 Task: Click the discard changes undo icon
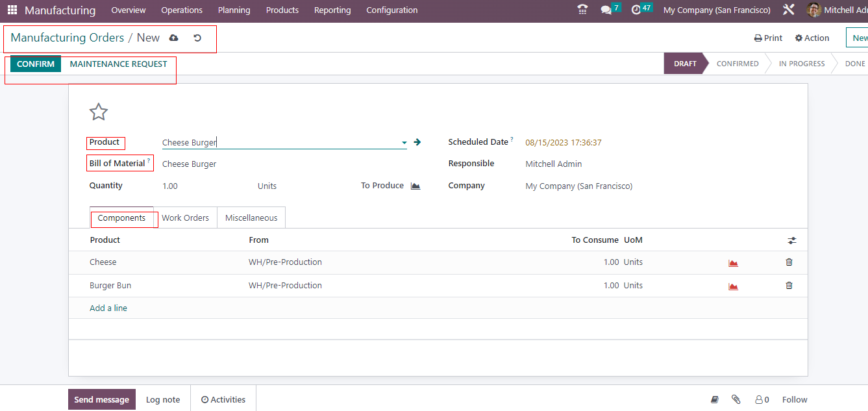(197, 38)
